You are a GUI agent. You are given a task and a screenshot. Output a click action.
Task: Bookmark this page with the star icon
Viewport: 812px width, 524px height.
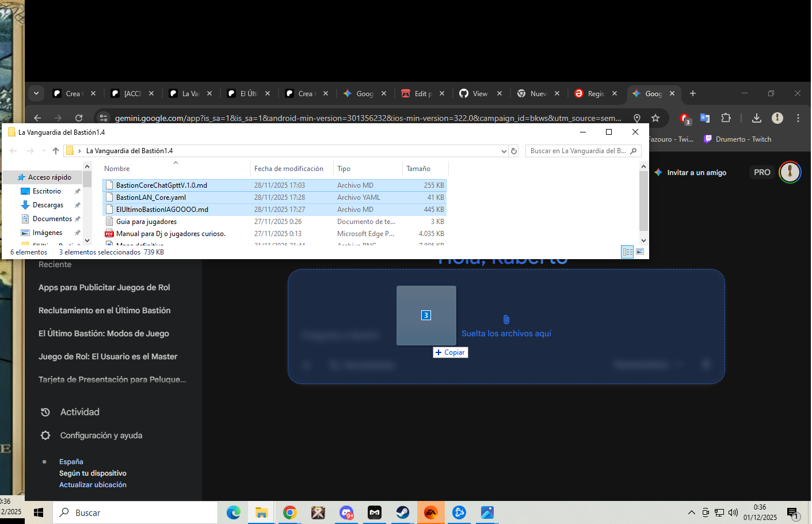(655, 118)
